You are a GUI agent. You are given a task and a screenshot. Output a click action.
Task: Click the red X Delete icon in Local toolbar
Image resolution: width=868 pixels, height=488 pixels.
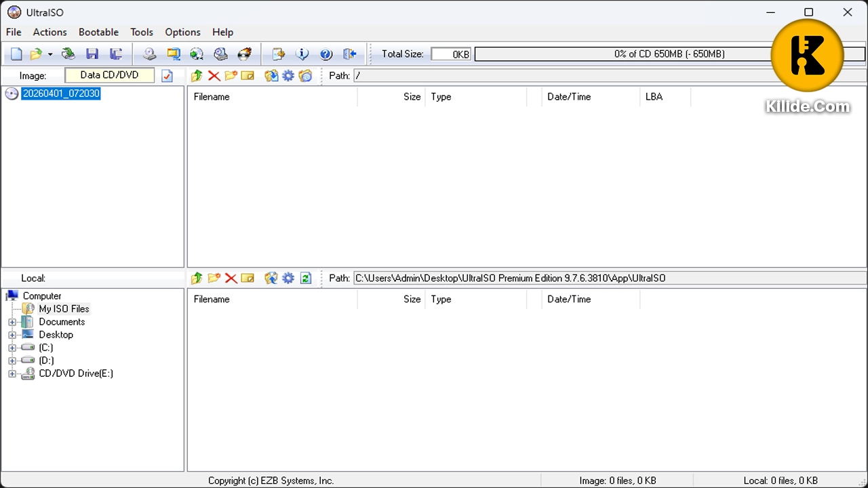coord(231,278)
